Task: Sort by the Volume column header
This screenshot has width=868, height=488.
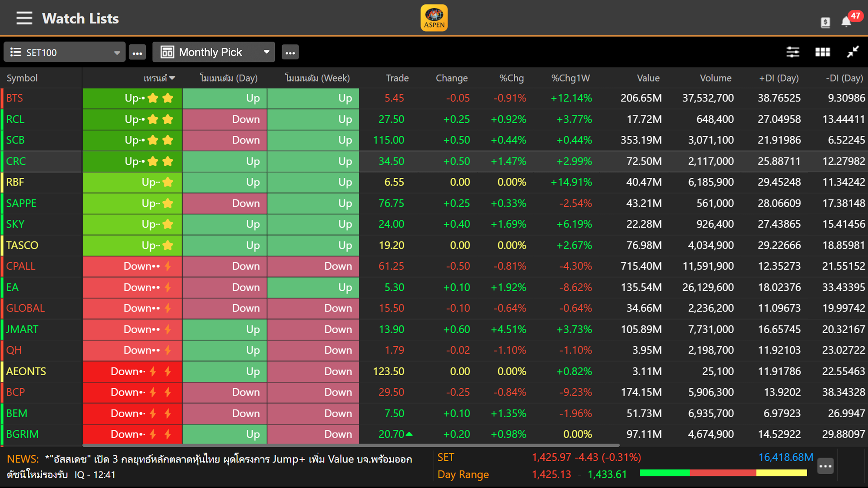Action: click(716, 78)
